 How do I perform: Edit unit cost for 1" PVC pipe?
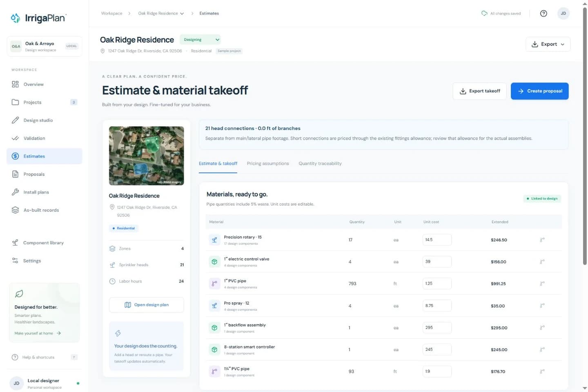(437, 283)
